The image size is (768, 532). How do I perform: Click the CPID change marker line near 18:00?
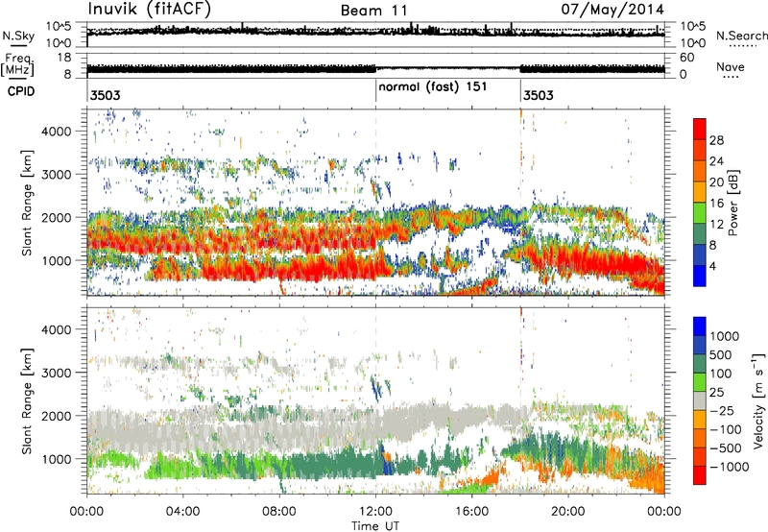pos(520,91)
